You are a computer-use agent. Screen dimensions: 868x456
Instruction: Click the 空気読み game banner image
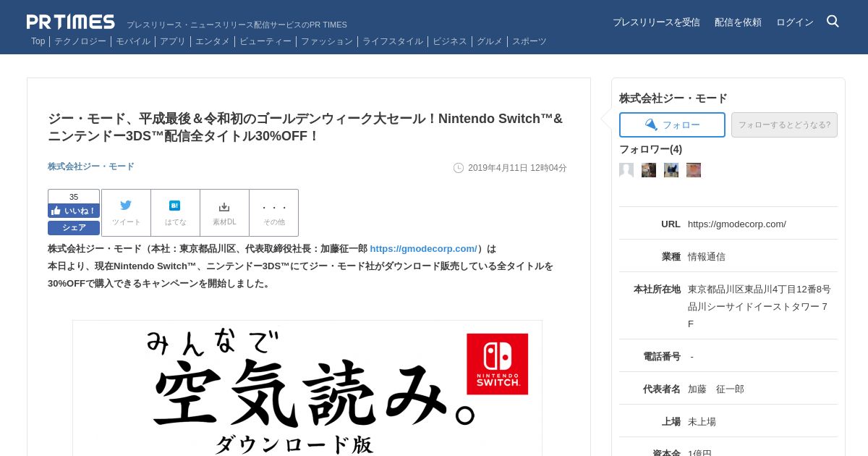pos(307,388)
